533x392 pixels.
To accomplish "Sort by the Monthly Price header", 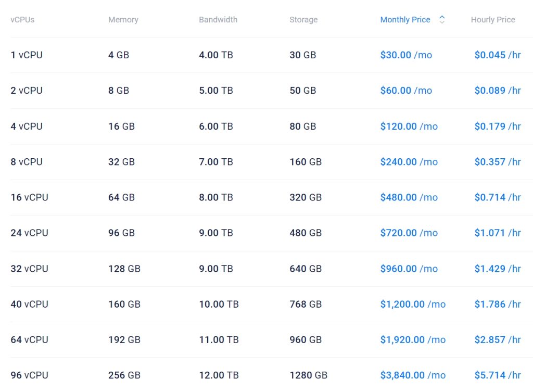I will click(x=405, y=20).
